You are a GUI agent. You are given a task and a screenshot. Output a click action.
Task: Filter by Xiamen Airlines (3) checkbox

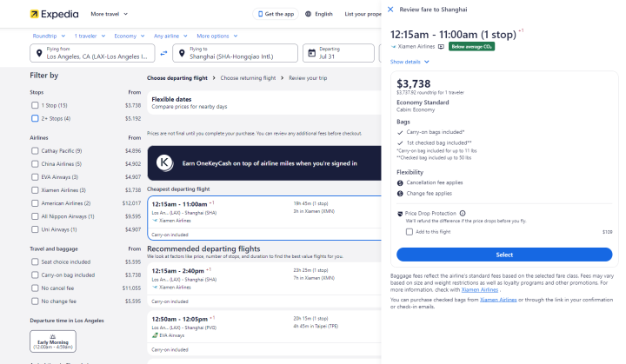(x=35, y=190)
